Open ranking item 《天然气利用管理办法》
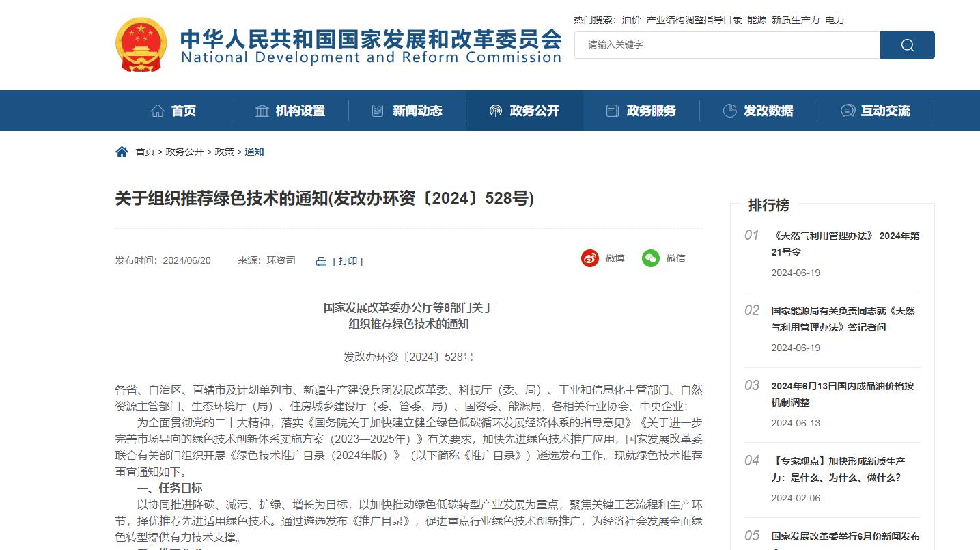This screenshot has width=980, height=550. coord(845,244)
